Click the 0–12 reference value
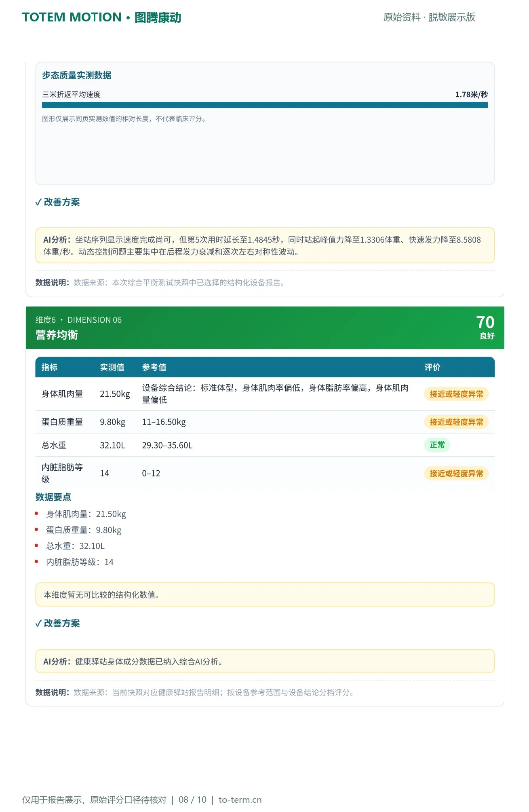Viewport: 529px width, 812px height. pyautogui.click(x=151, y=474)
